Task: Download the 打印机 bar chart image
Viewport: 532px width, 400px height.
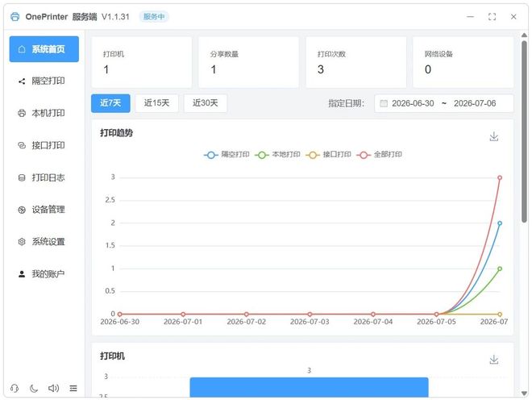Action: coord(494,360)
